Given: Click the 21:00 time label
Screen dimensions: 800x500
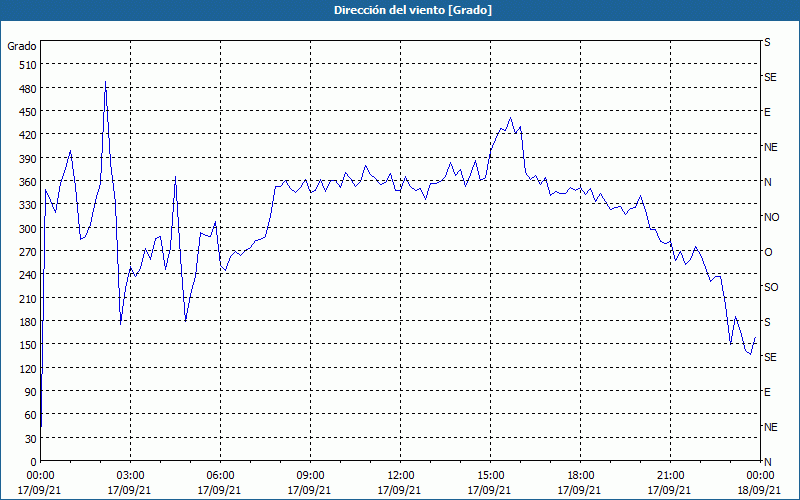Looking at the screenshot, I should pyautogui.click(x=670, y=476).
